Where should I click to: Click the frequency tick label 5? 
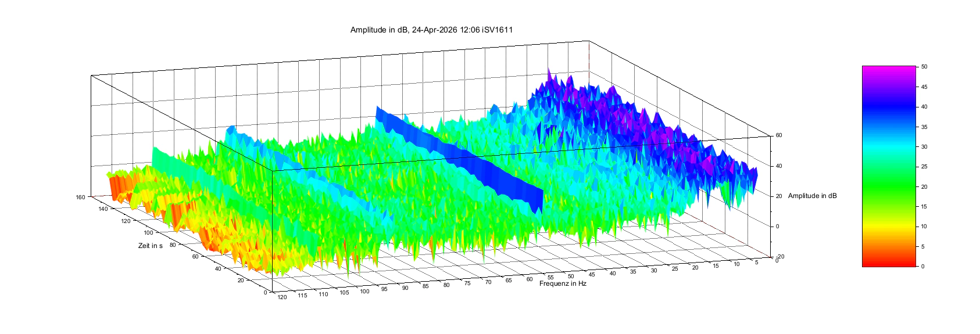[x=756, y=263]
